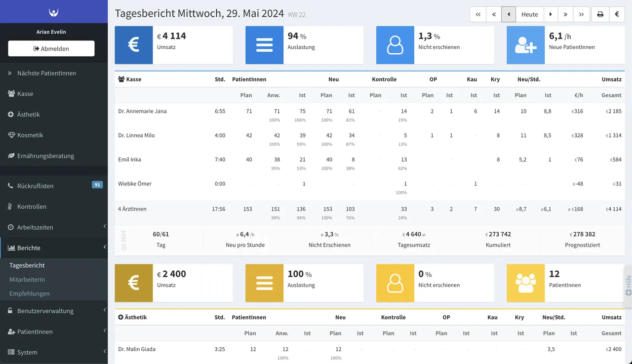
Task: Click the € 273 742 Kumuliert value
Action: pos(498,234)
